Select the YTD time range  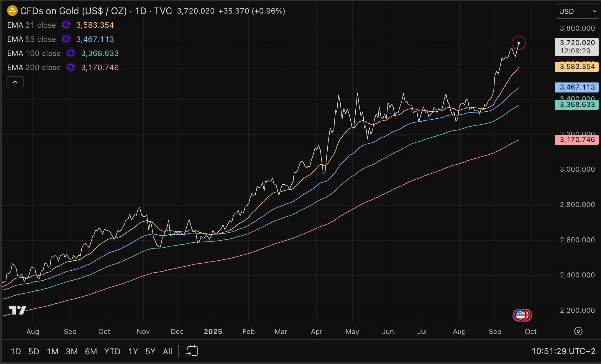[112, 351]
